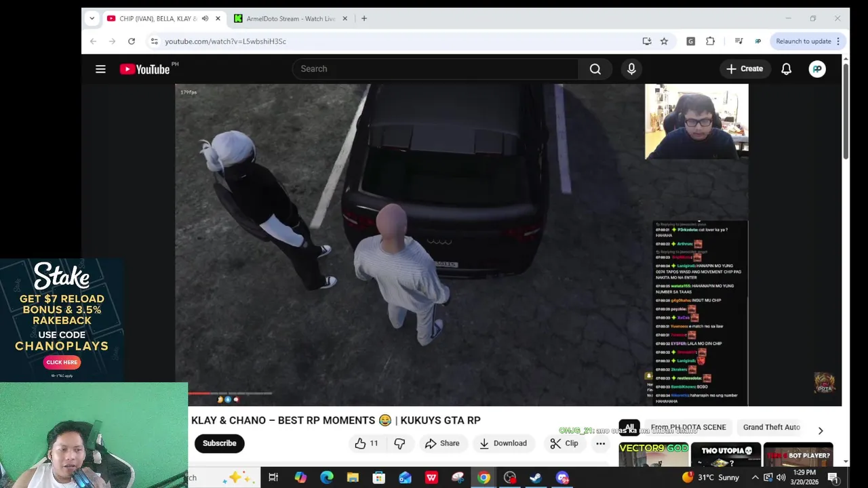The height and width of the screenshot is (488, 868).
Task: Focus the YouTube search field
Action: 435,68
